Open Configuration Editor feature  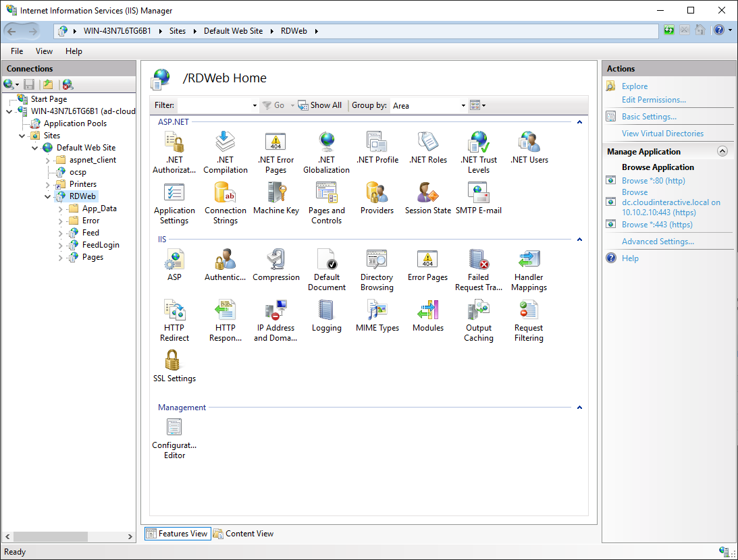click(x=174, y=439)
